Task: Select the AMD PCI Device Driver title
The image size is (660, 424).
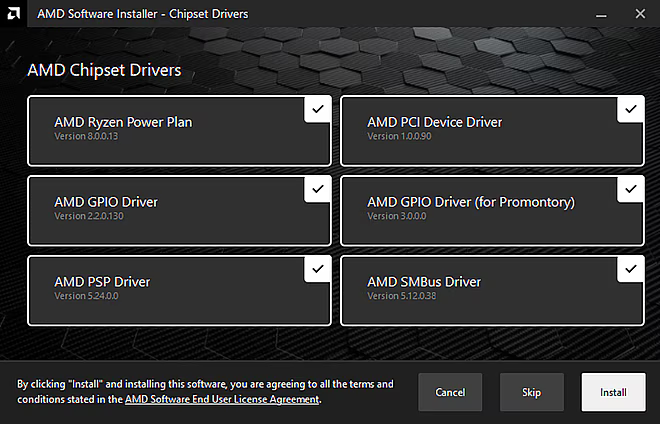Action: pyautogui.click(x=434, y=122)
